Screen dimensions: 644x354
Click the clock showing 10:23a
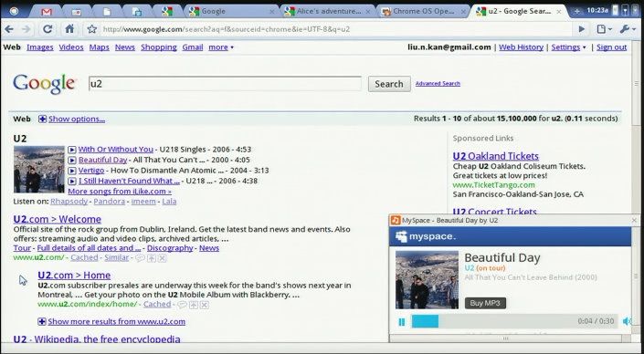tap(597, 11)
